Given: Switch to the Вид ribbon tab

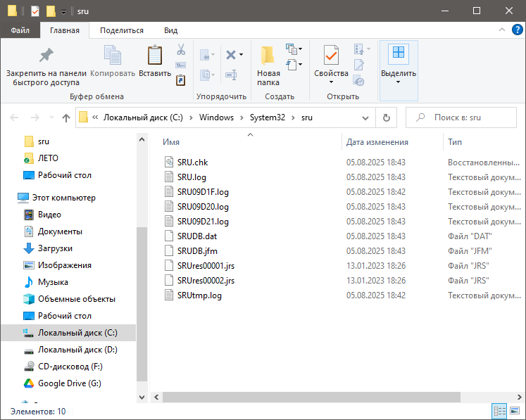Looking at the screenshot, I should pyautogui.click(x=170, y=30).
